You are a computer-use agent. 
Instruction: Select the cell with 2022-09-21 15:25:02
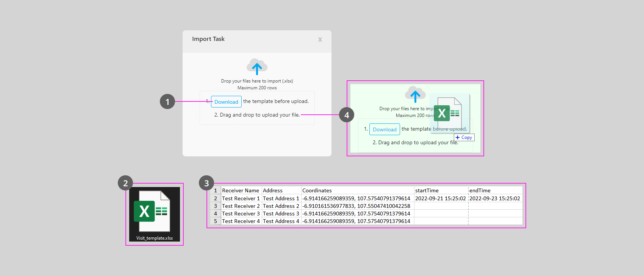pyautogui.click(x=441, y=198)
